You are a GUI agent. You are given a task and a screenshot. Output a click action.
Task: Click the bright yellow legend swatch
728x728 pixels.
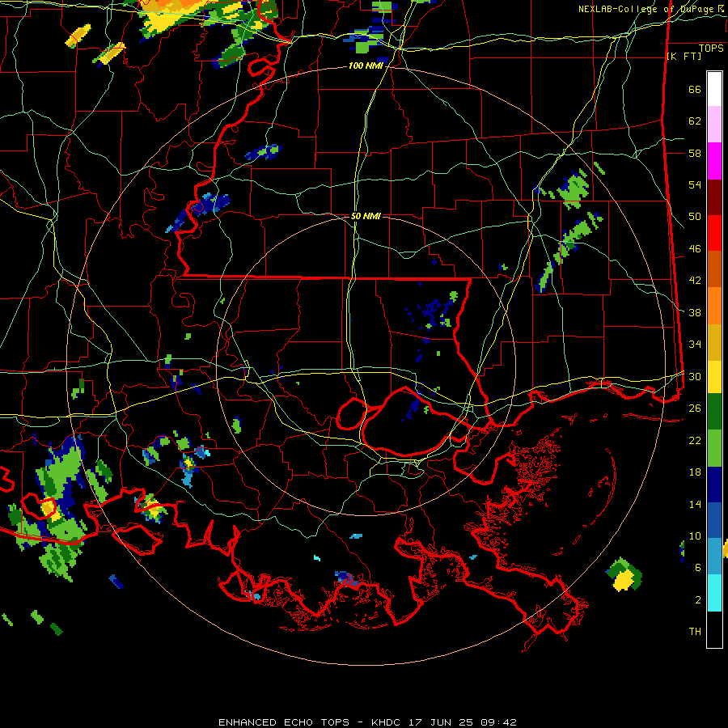click(x=714, y=377)
